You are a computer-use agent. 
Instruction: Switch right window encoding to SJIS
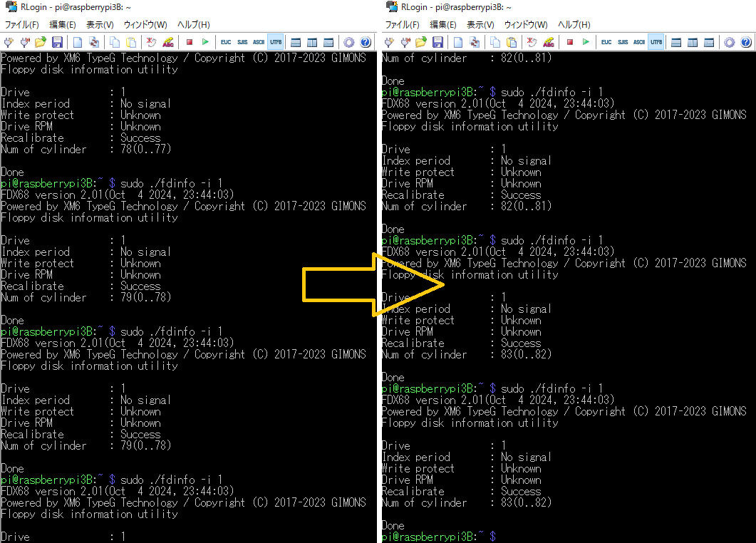623,42
